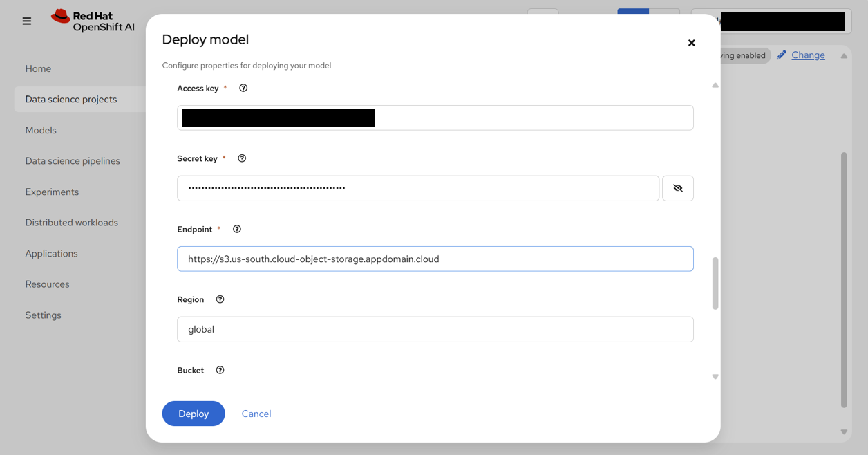
Task: Focus the Secret key input field
Action: pyautogui.click(x=418, y=188)
